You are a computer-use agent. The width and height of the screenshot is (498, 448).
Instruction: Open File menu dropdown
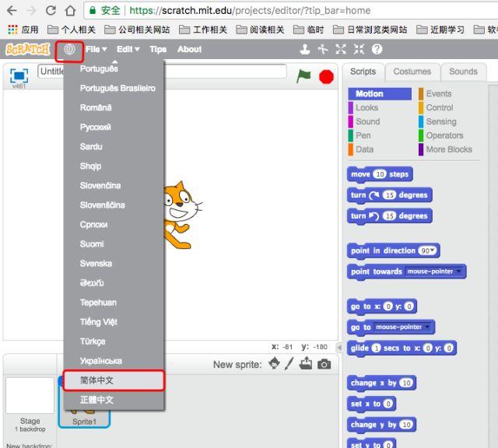pos(96,49)
